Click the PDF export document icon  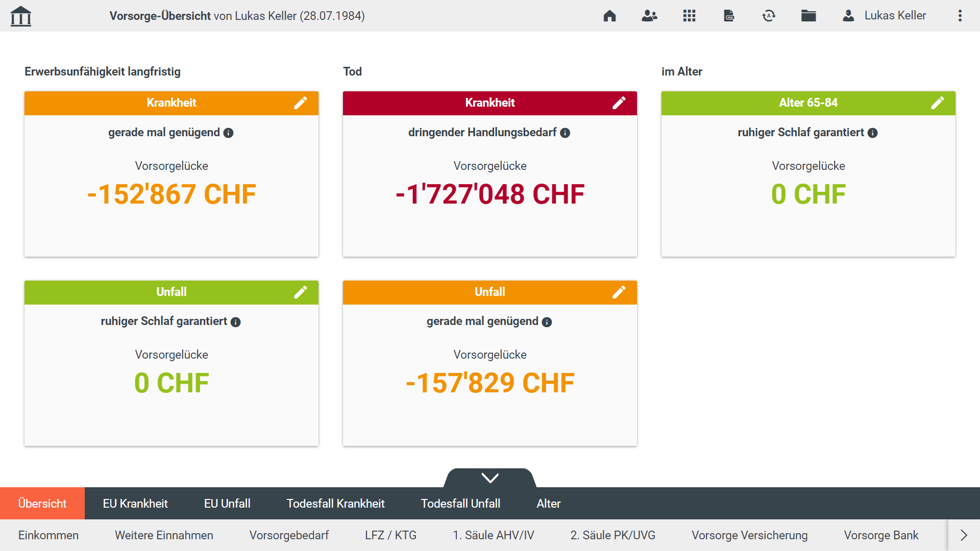click(729, 16)
